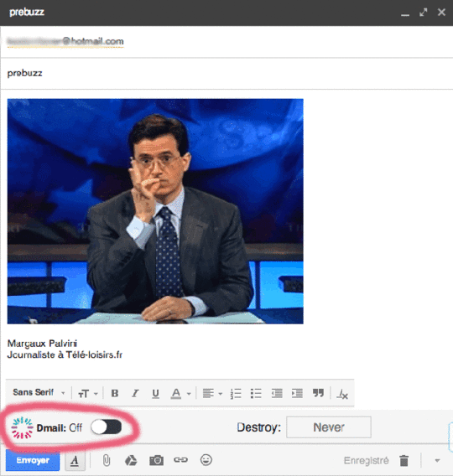This screenshot has width=453, height=476.
Task: Insert a numbered list
Action: (236, 393)
